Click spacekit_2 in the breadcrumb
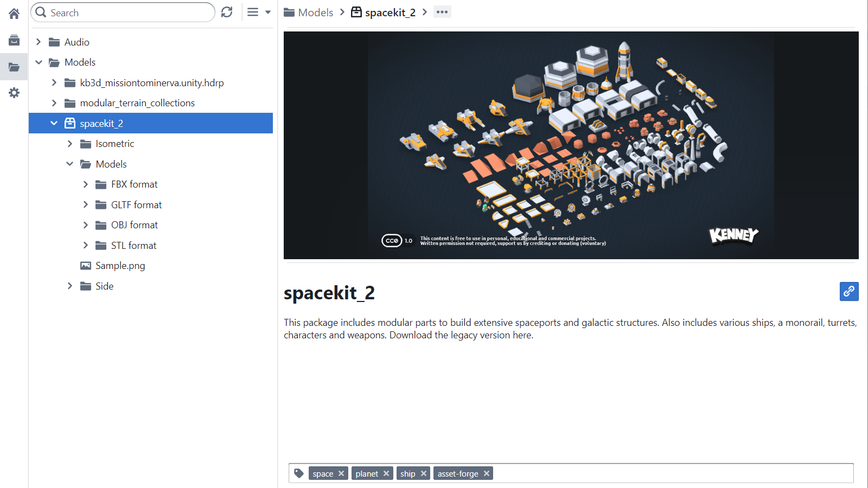Screen dimensions: 868x488 pos(390,12)
